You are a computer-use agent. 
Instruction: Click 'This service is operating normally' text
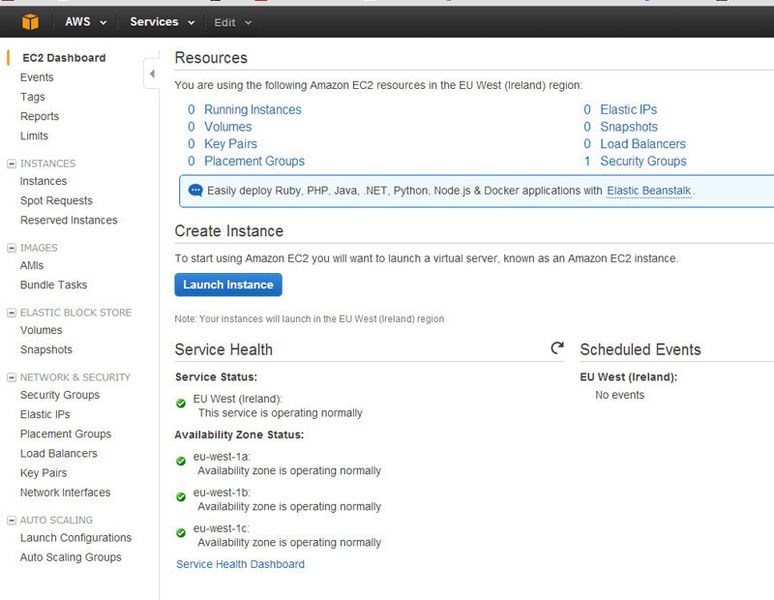(280, 413)
